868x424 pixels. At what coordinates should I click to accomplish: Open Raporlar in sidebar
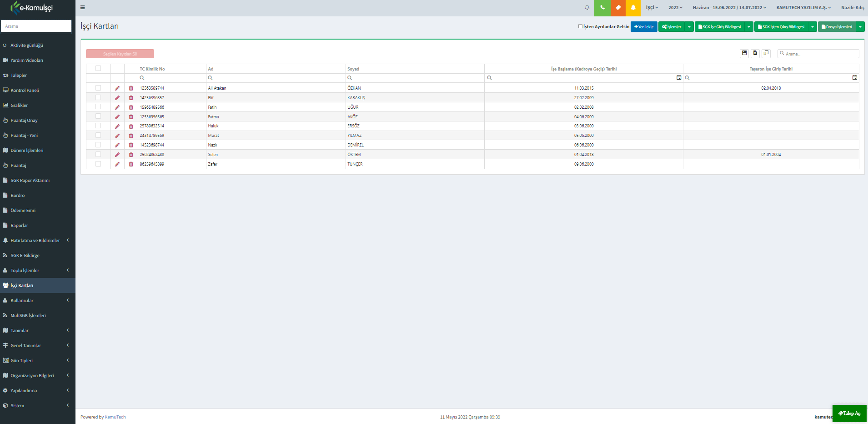pyautogui.click(x=38, y=225)
